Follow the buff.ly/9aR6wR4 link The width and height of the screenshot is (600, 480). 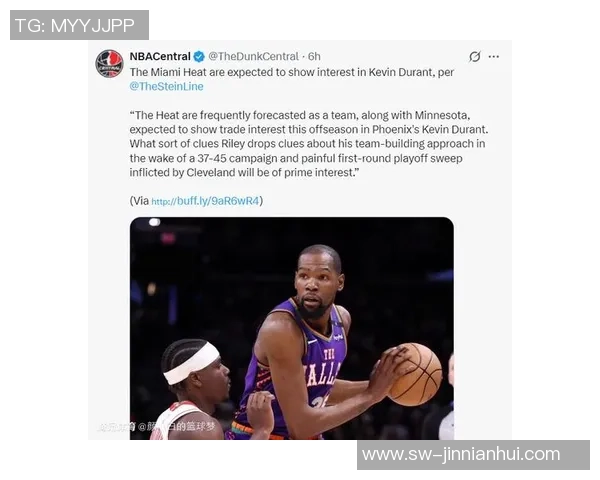pos(205,201)
